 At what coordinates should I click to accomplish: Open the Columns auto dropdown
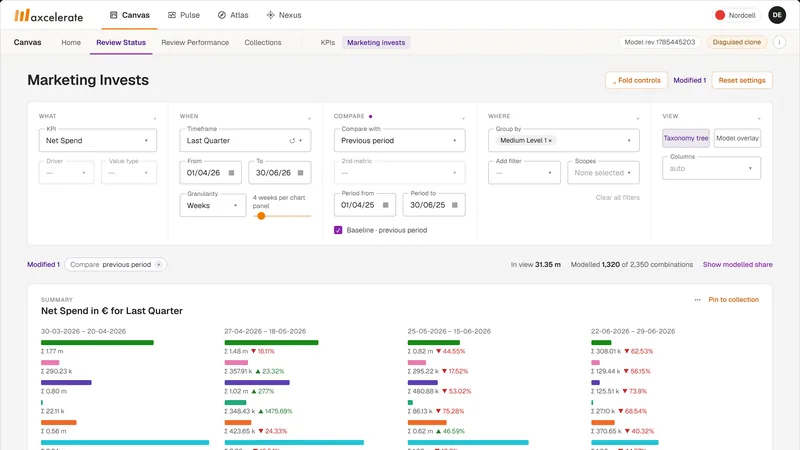click(711, 168)
